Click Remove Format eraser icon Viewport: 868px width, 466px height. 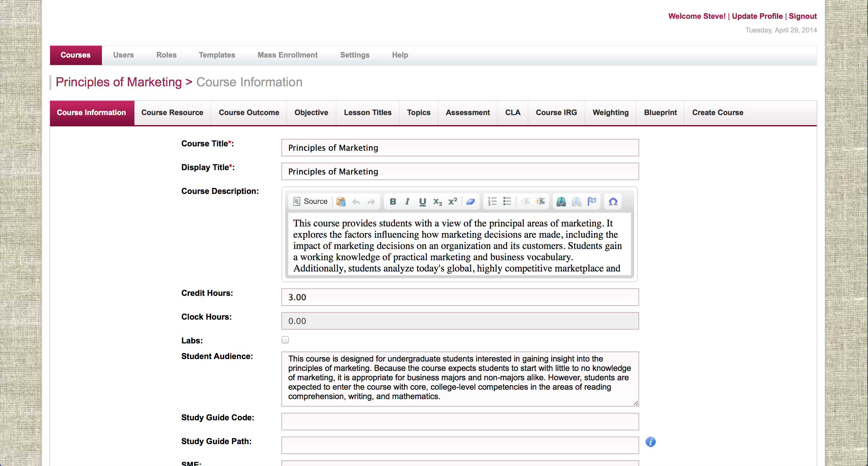coord(470,201)
